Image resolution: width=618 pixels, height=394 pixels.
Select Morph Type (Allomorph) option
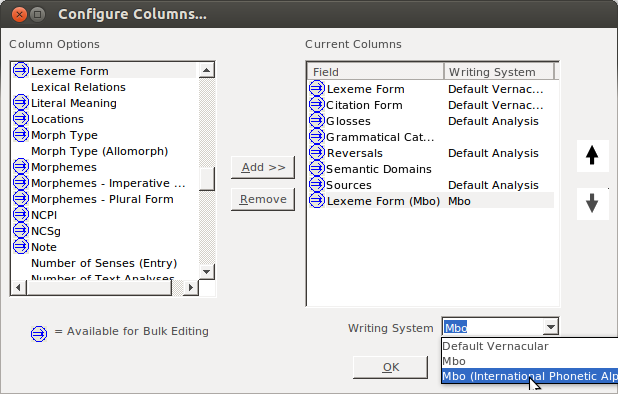pos(100,151)
